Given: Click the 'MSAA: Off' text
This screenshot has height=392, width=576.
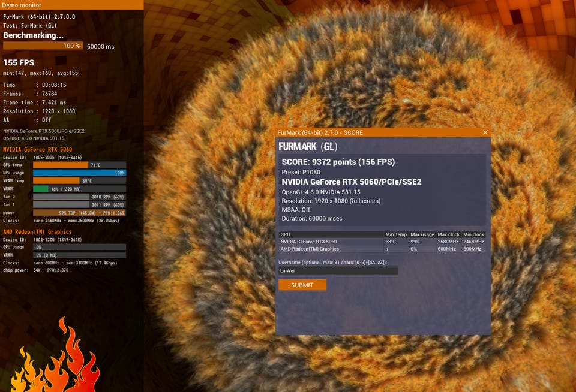Looking at the screenshot, I should click(296, 210).
